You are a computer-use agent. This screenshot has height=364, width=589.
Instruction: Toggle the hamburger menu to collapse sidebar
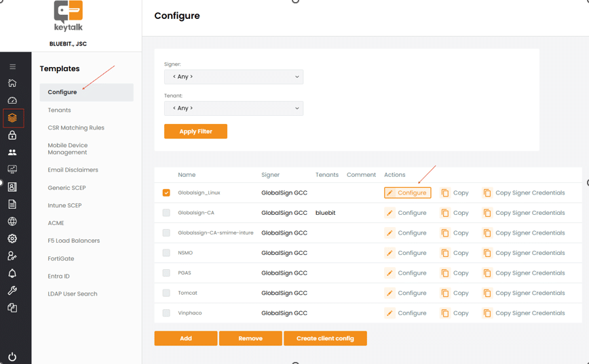12,66
